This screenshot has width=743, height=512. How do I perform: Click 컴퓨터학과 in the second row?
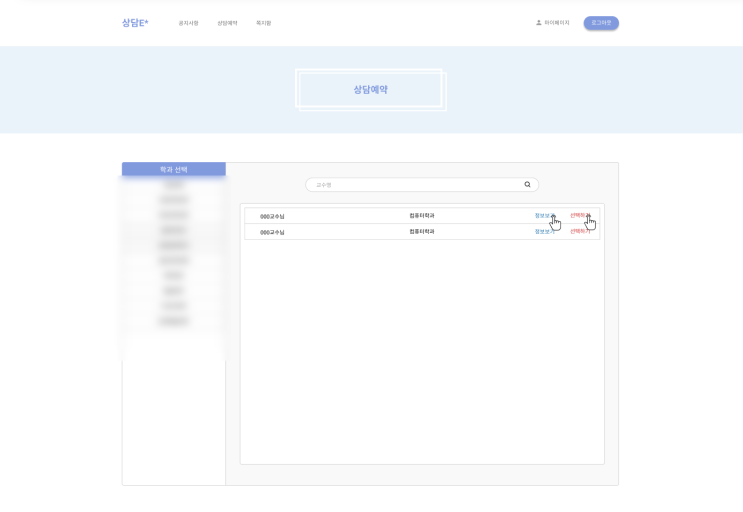[x=422, y=232]
